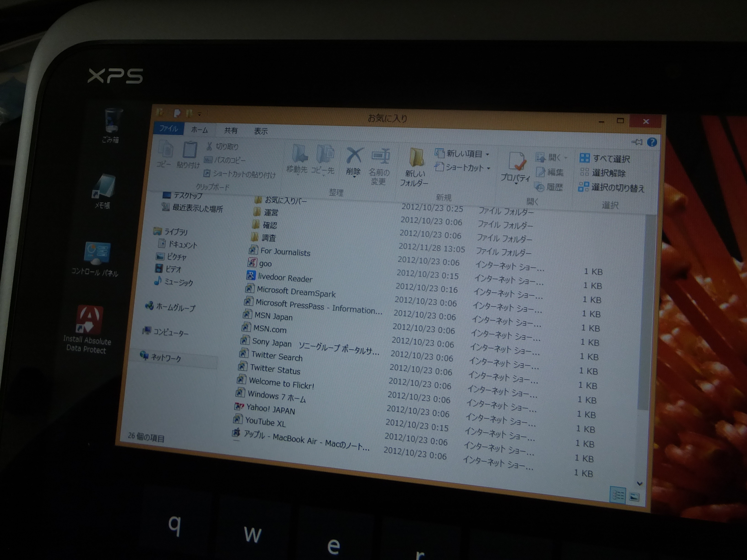The height and width of the screenshot is (560, 747).
Task: Select the 共有 ribbon tab
Action: (x=231, y=130)
